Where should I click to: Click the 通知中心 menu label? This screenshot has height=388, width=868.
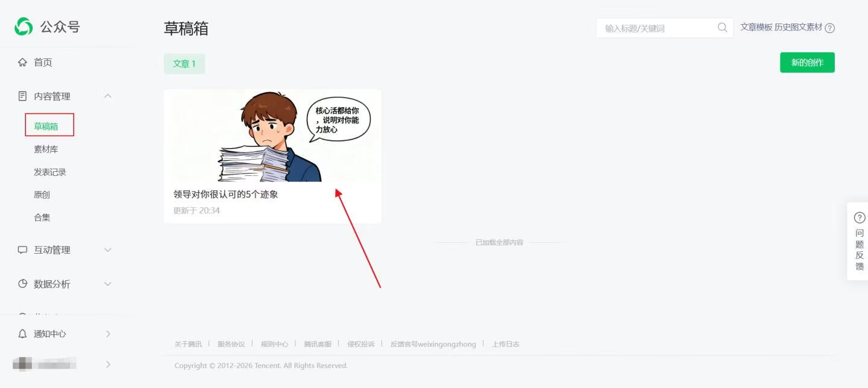tap(50, 333)
